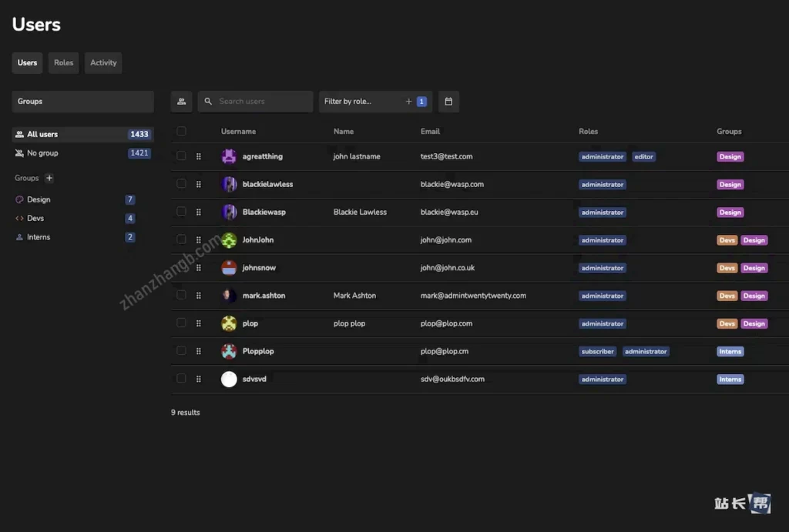The image size is (789, 532).
Task: Open the Activity tab
Action: point(103,62)
